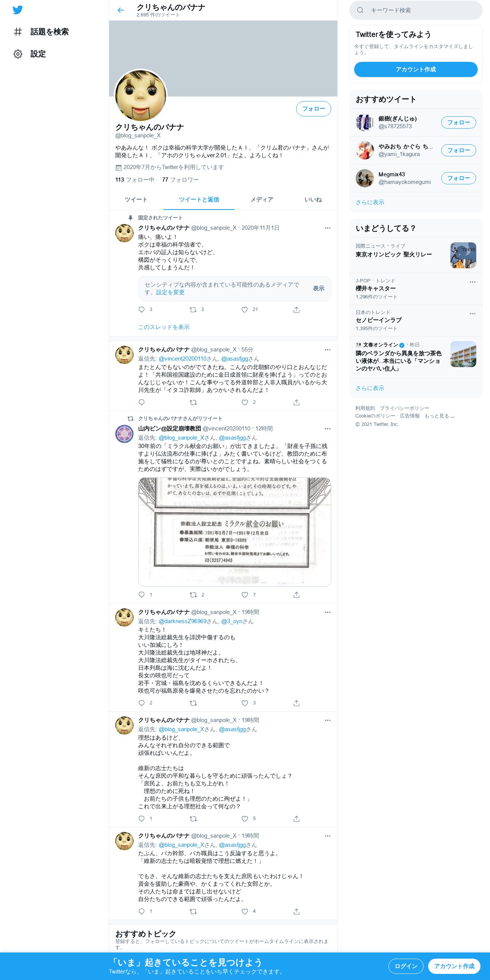Viewport: 490px width, 980px height.
Task: Open プライバシーポリシー footer link
Action: coord(404,408)
